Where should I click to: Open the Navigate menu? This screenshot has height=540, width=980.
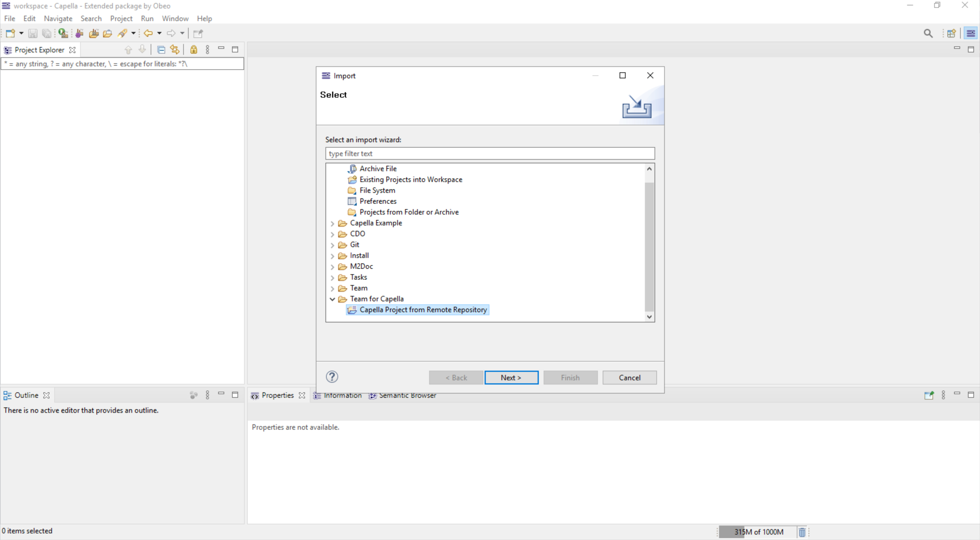pos(58,18)
